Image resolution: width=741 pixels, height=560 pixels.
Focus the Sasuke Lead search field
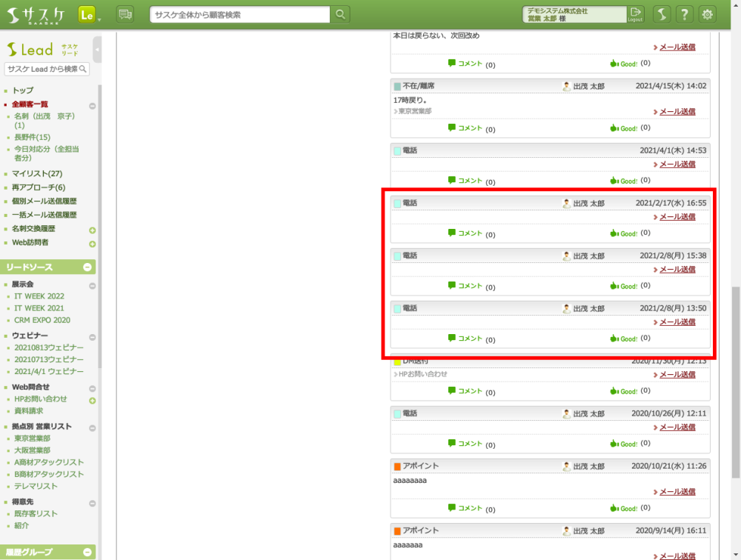41,69
